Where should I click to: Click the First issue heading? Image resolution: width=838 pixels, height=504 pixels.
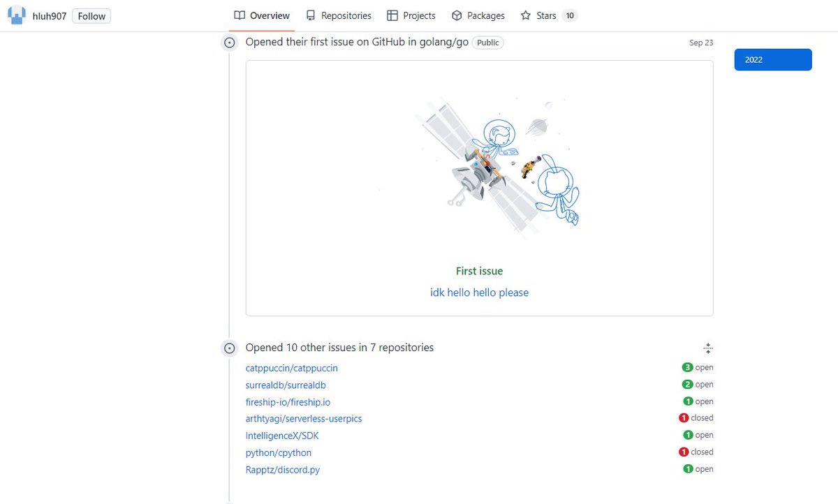click(x=479, y=271)
